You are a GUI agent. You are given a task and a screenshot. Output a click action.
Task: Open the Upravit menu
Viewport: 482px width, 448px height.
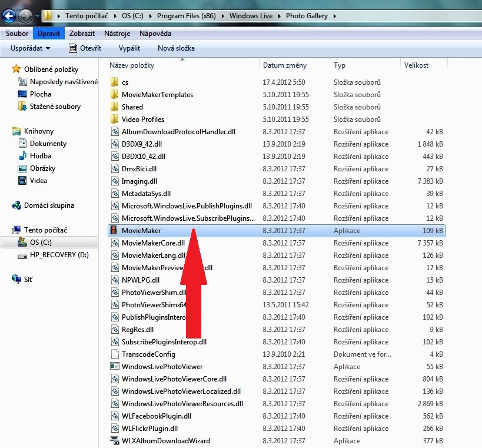point(49,34)
